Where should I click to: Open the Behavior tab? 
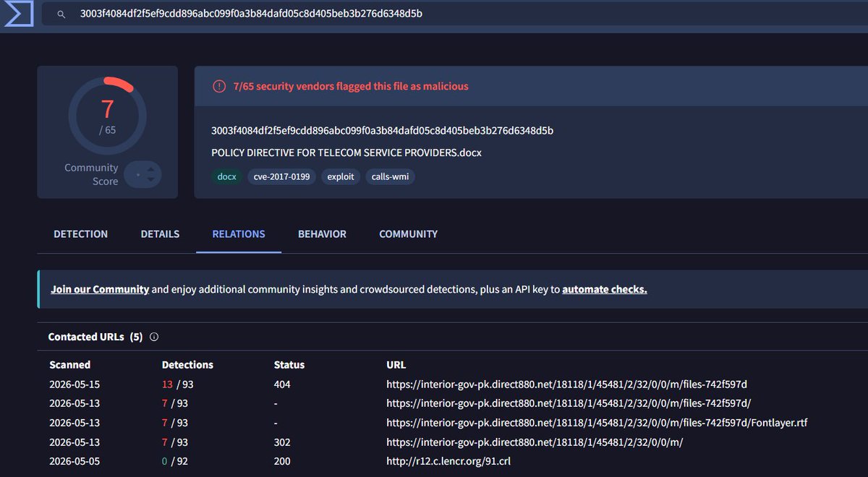point(322,234)
